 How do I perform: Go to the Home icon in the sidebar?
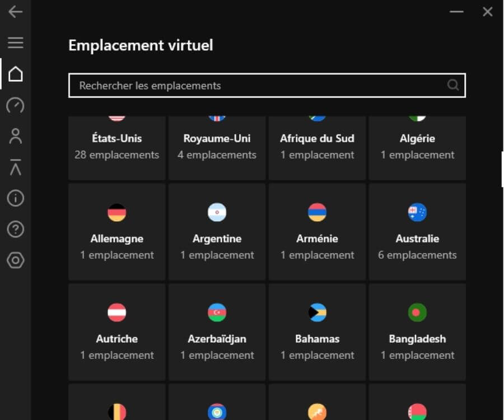coord(16,74)
